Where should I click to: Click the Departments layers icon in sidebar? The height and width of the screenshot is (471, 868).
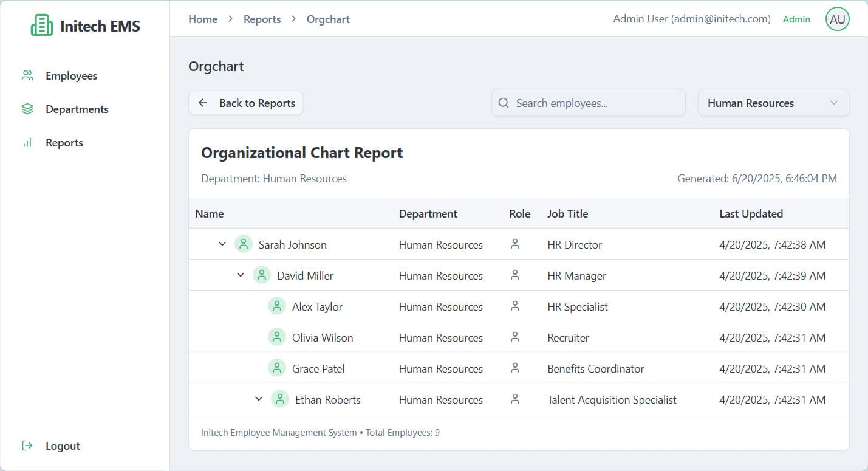pos(27,109)
